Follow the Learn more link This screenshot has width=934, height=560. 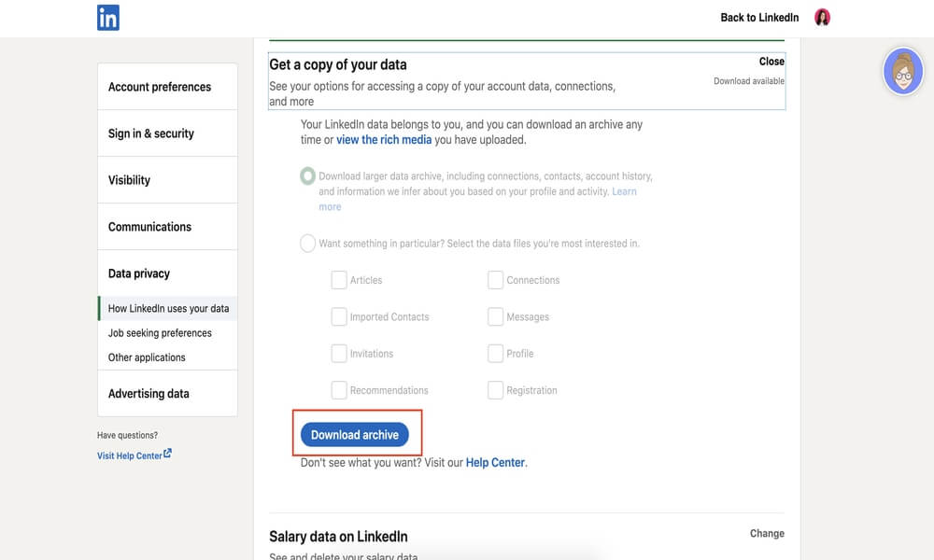point(624,191)
